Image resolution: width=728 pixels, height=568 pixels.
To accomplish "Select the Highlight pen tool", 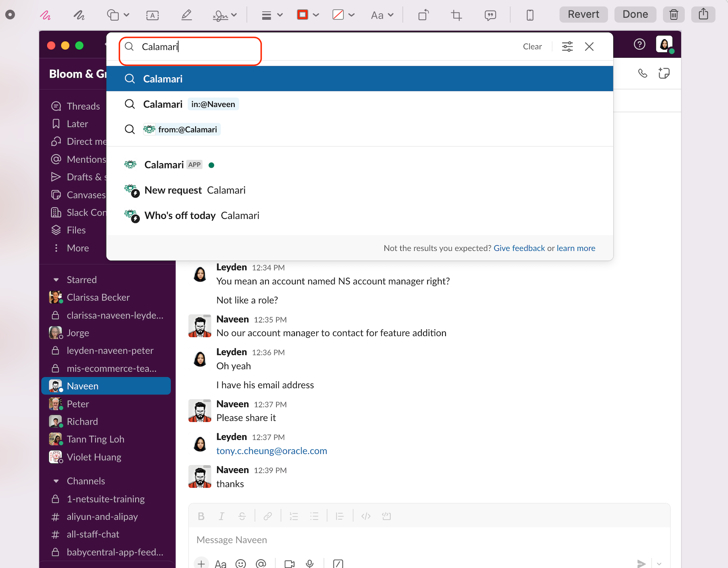I will coord(186,15).
